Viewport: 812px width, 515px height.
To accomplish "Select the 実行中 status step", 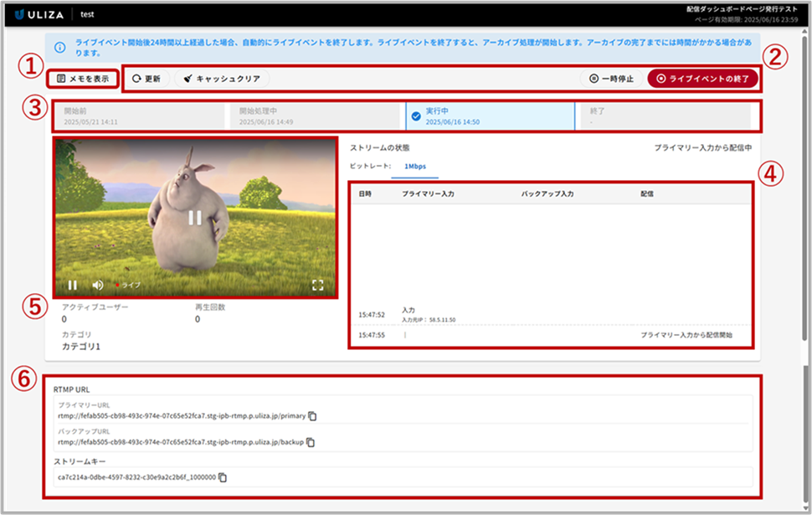I will [x=491, y=116].
